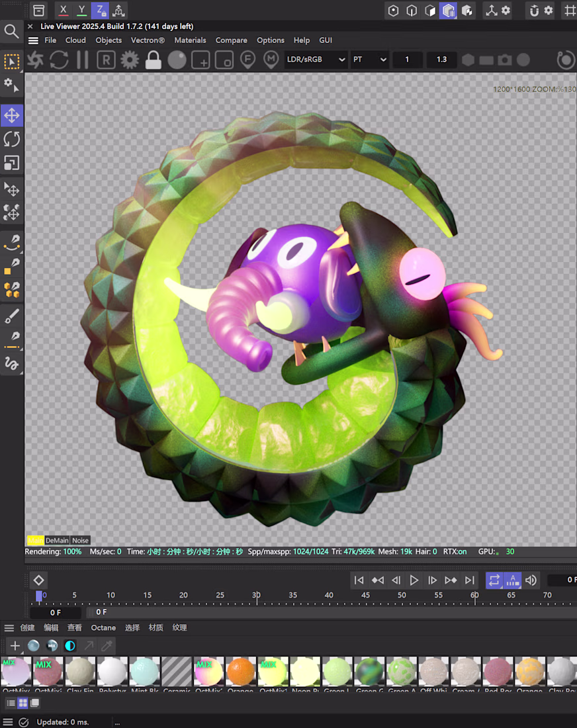Open the Materials menu
This screenshot has width=577, height=728.
[190, 40]
